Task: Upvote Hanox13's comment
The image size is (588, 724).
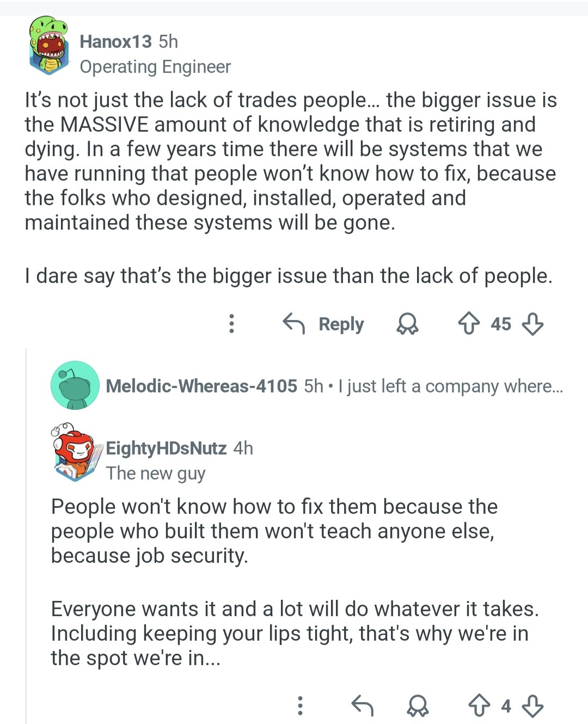Action: coord(469,324)
